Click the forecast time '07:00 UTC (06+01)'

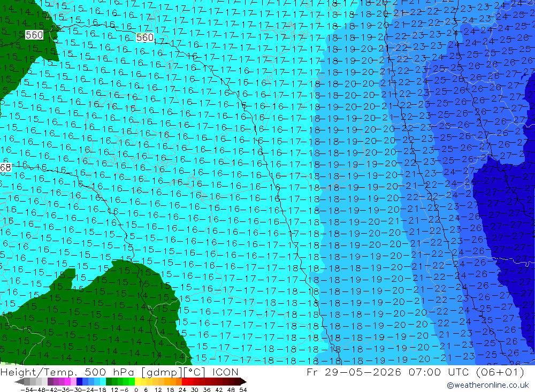467,372
